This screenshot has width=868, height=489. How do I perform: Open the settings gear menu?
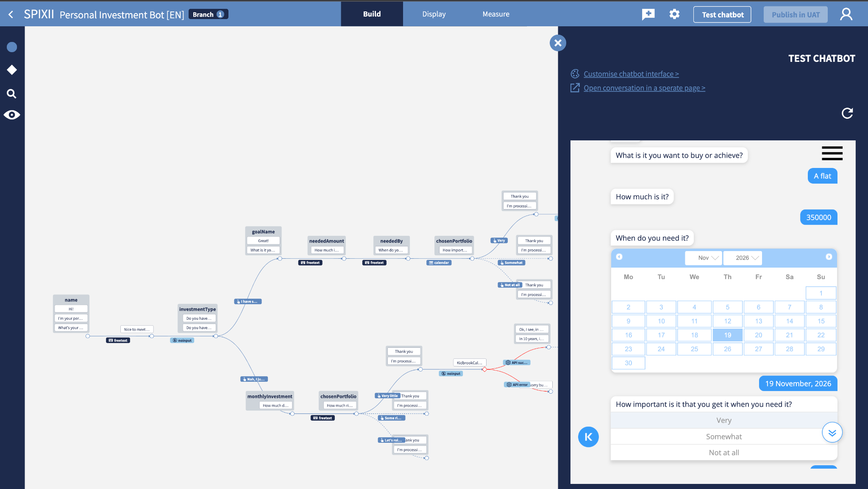coord(674,14)
